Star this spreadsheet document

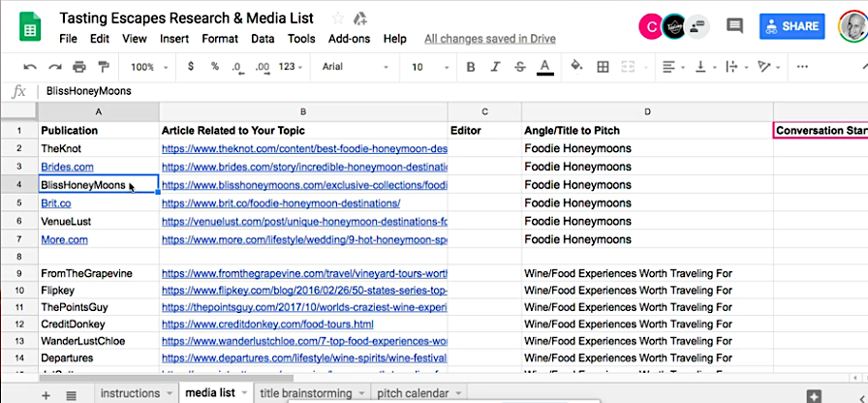[337, 18]
